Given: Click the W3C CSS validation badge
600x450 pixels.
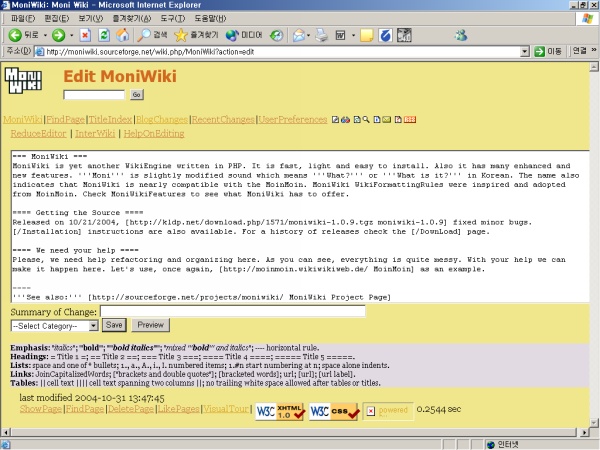Looking at the screenshot, I should (x=334, y=411).
